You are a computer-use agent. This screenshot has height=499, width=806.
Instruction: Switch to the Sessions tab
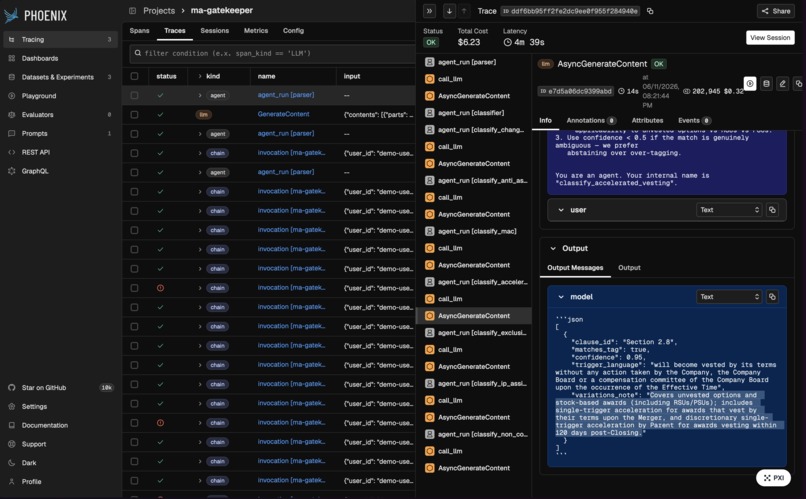pyautogui.click(x=214, y=31)
